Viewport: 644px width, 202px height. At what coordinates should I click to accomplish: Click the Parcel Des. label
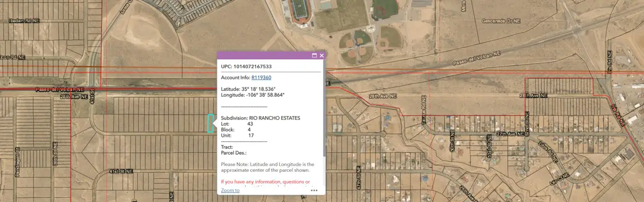(x=233, y=153)
